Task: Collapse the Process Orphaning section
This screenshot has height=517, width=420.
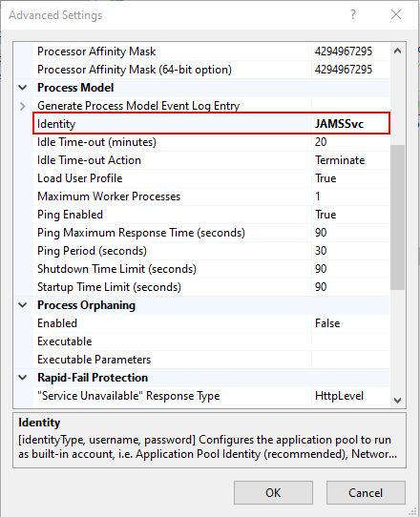Action: [x=23, y=305]
